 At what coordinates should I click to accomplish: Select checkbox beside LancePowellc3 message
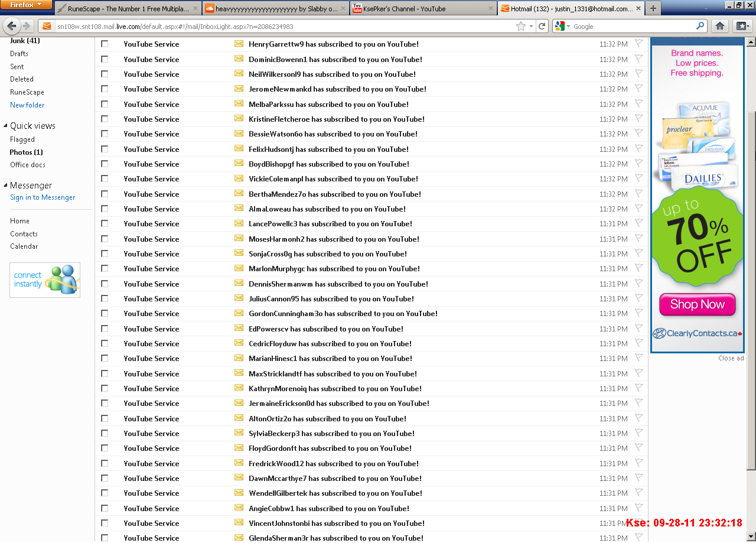click(105, 223)
